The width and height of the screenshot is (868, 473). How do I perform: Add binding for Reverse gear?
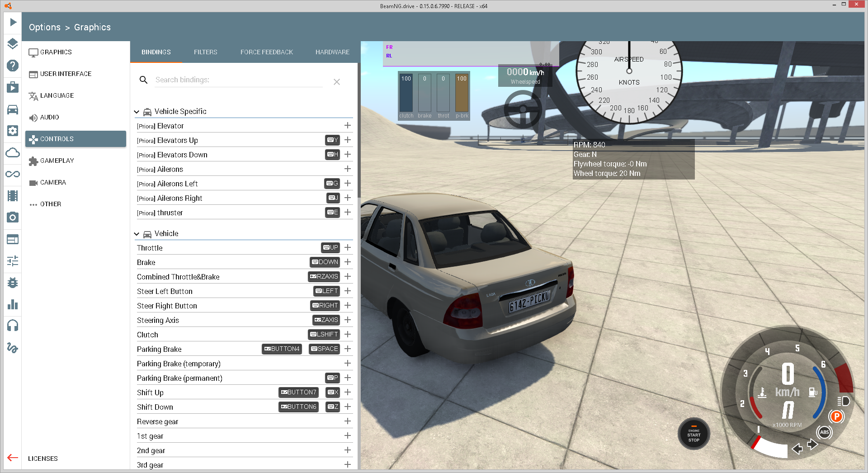[348, 421]
